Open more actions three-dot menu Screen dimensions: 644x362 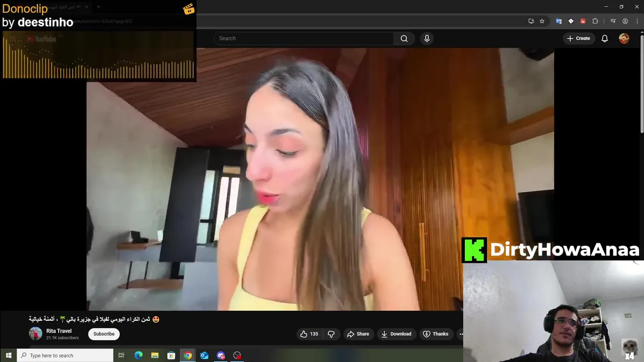coord(461,334)
